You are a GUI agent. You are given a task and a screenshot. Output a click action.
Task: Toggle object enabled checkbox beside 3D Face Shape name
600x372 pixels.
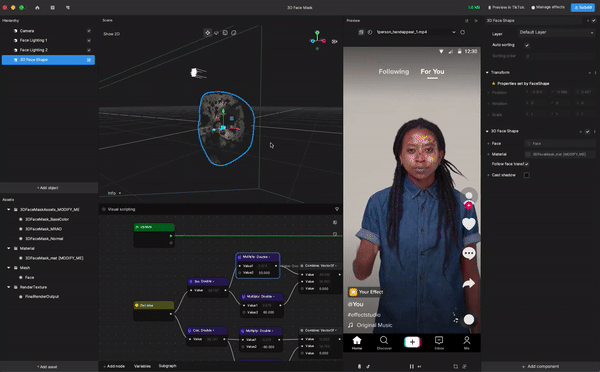click(x=593, y=21)
